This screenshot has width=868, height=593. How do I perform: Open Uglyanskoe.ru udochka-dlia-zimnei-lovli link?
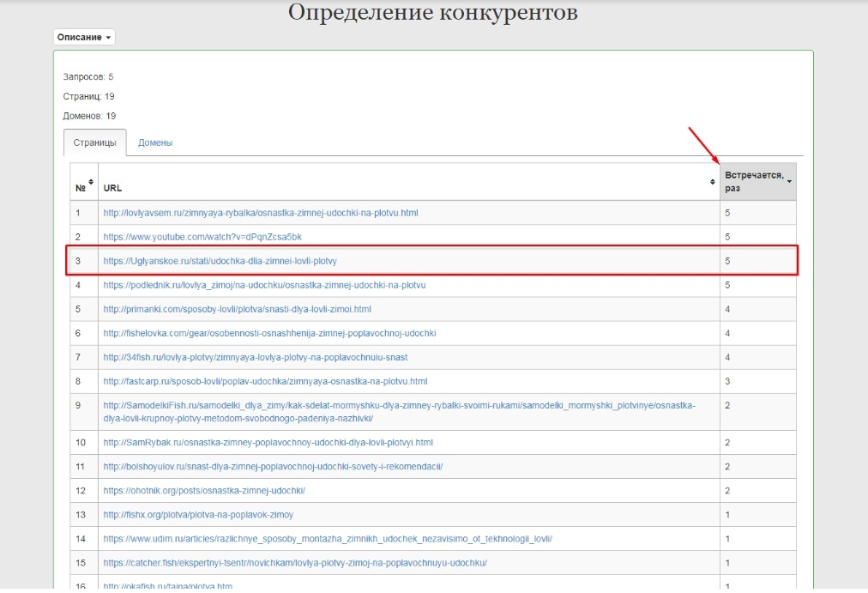220,261
